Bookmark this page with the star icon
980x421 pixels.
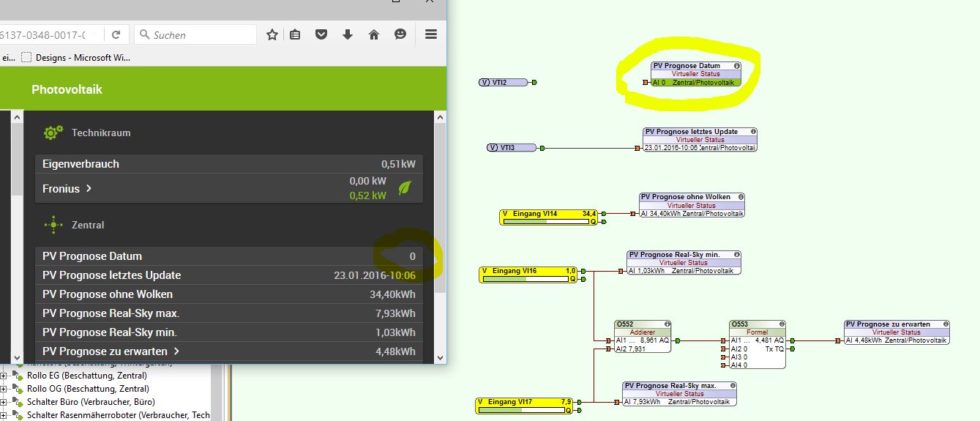coord(272,34)
